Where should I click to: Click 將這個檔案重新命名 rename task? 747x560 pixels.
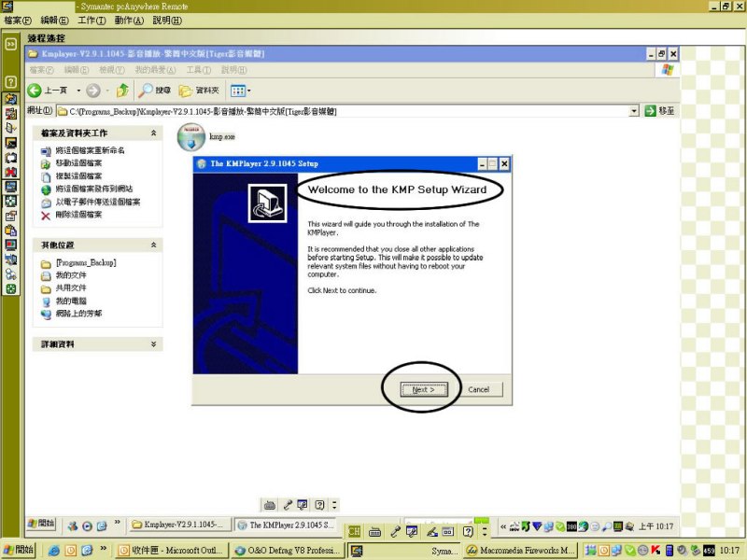[x=90, y=150]
